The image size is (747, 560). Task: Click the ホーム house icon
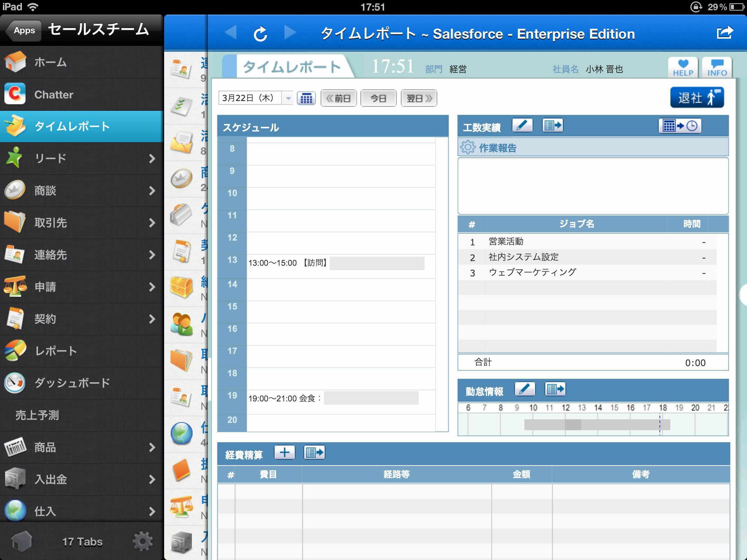point(15,61)
